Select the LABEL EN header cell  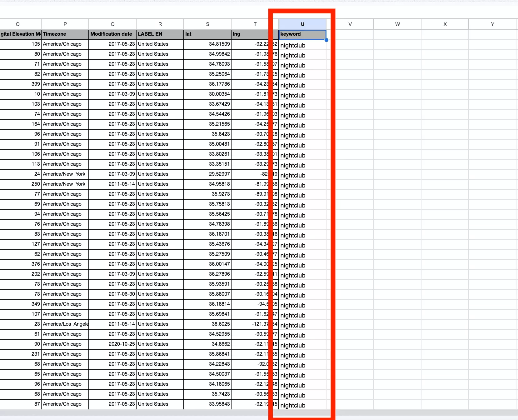pyautogui.click(x=160, y=34)
